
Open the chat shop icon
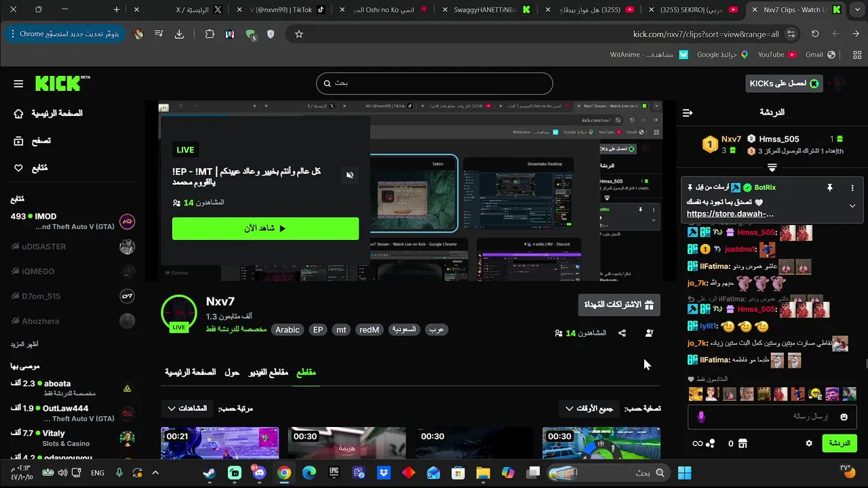[743, 443]
